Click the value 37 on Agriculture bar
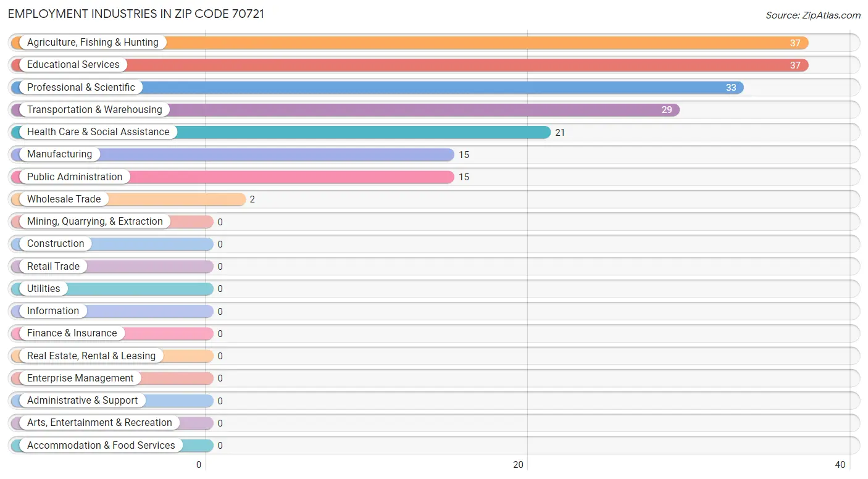868x479 pixels. [x=795, y=43]
